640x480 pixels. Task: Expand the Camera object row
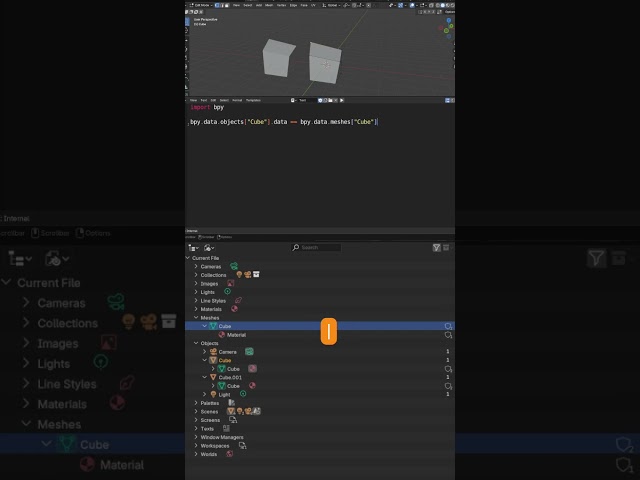coord(204,351)
